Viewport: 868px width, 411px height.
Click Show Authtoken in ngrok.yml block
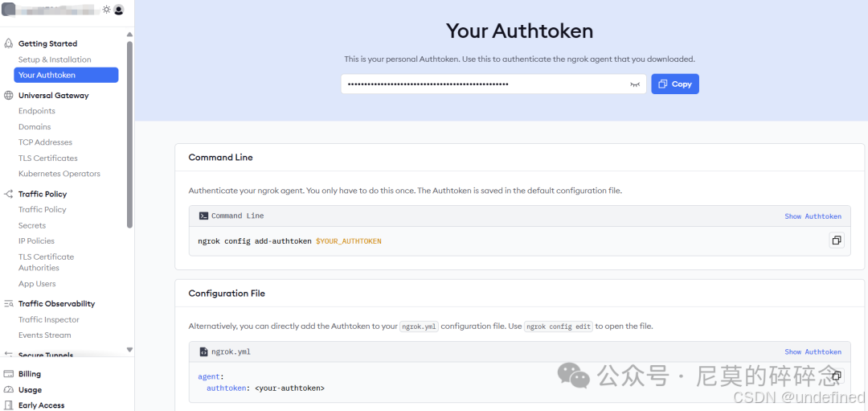coord(813,352)
